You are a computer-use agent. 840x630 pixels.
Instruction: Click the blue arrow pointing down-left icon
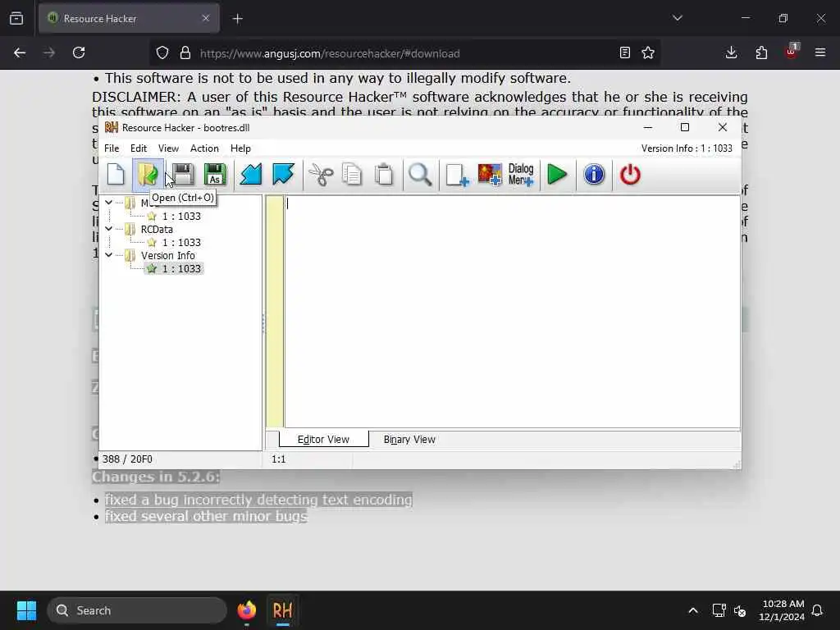click(x=251, y=175)
